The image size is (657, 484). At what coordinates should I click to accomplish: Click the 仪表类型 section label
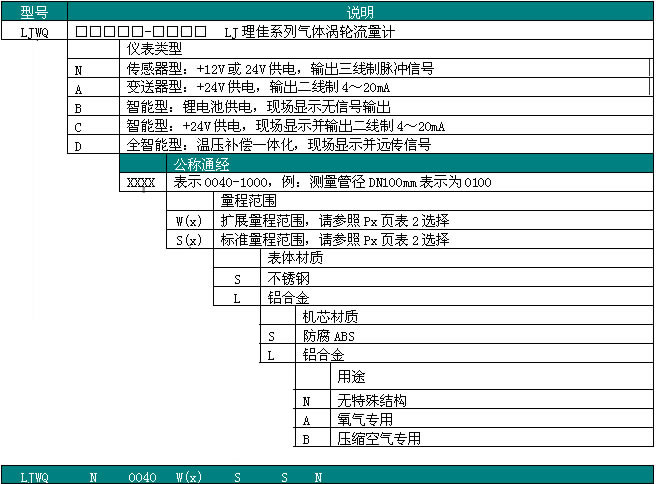pos(155,48)
